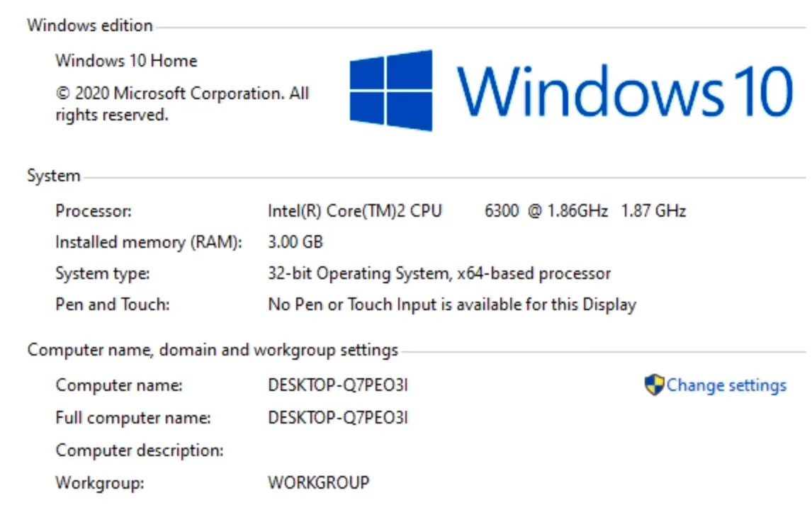Viewport: 812px width, 517px height.
Task: Select the Windows 10 Home edition text
Action: pyautogui.click(x=126, y=60)
